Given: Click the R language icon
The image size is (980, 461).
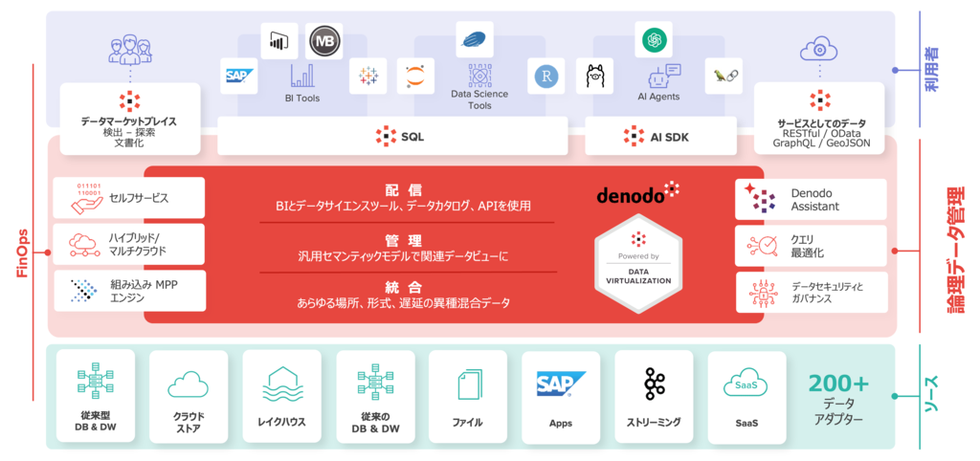Looking at the screenshot, I should pyautogui.click(x=546, y=77).
